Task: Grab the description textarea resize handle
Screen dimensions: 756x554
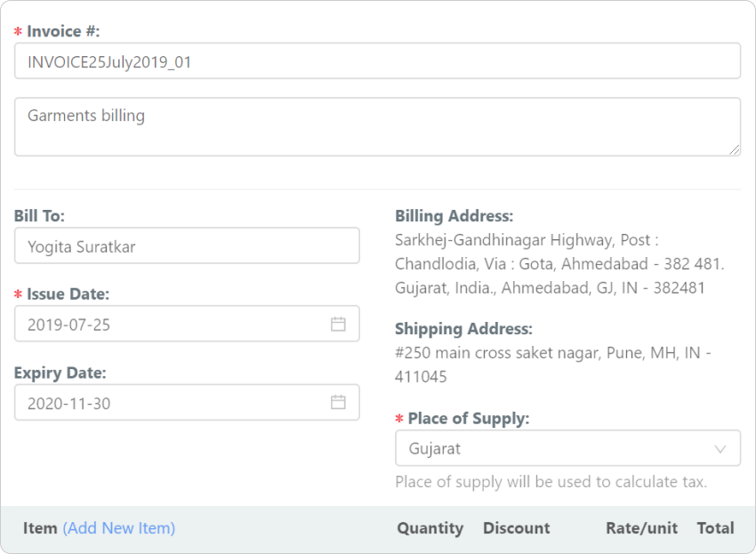Action: pos(735,150)
